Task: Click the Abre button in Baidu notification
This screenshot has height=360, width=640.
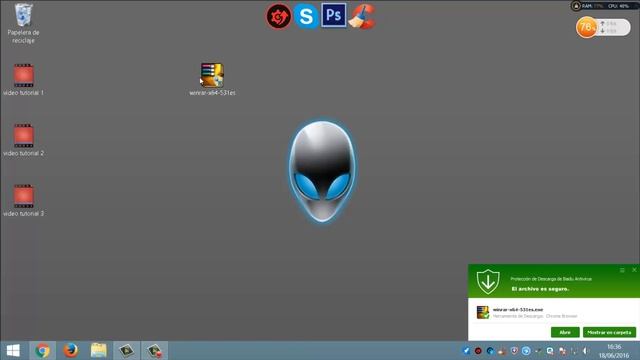Action: [565, 332]
